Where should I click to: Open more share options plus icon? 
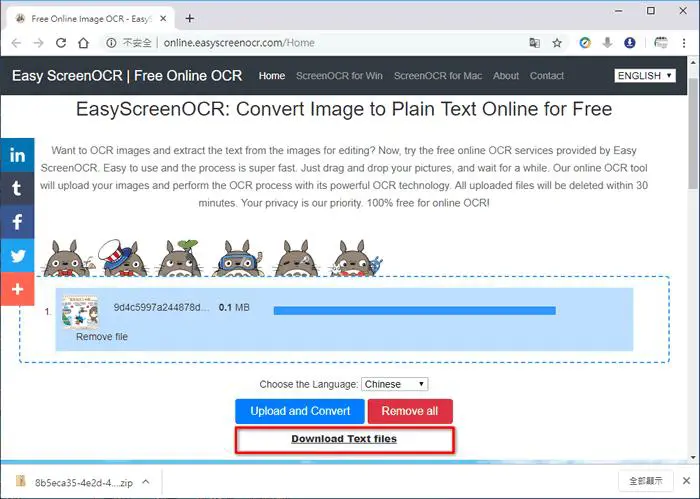click(17, 289)
